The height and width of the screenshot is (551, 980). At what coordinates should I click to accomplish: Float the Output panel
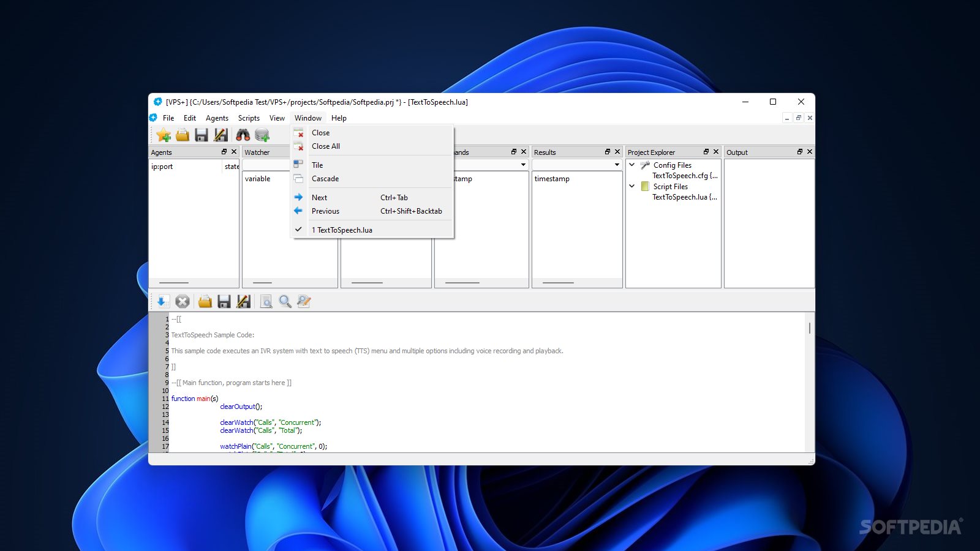[x=800, y=152]
